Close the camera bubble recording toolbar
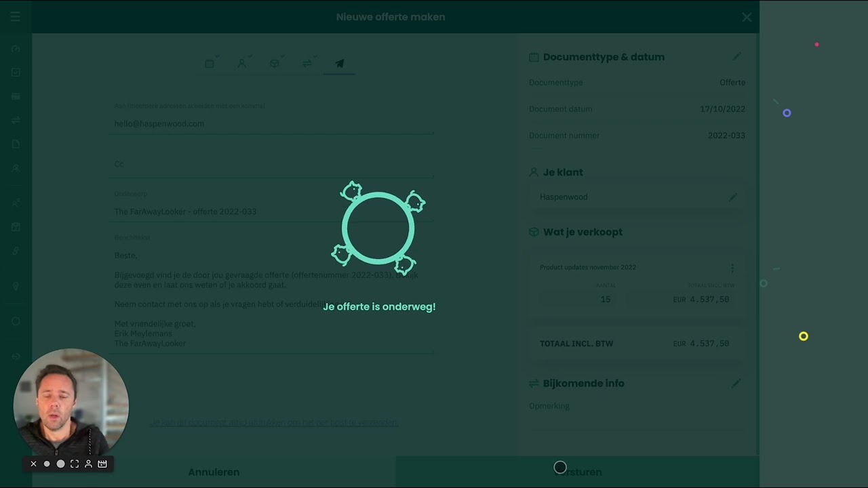868x488 pixels. coord(33,464)
